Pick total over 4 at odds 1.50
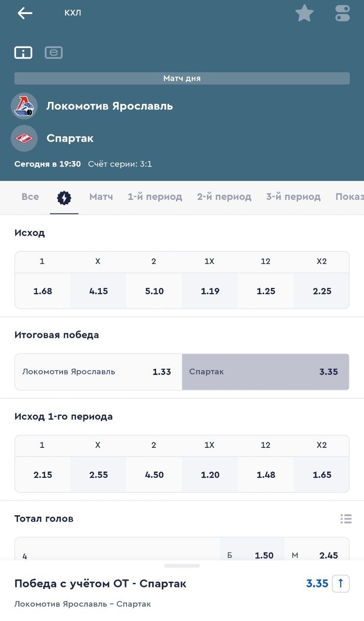364x621 pixels. pos(252,555)
